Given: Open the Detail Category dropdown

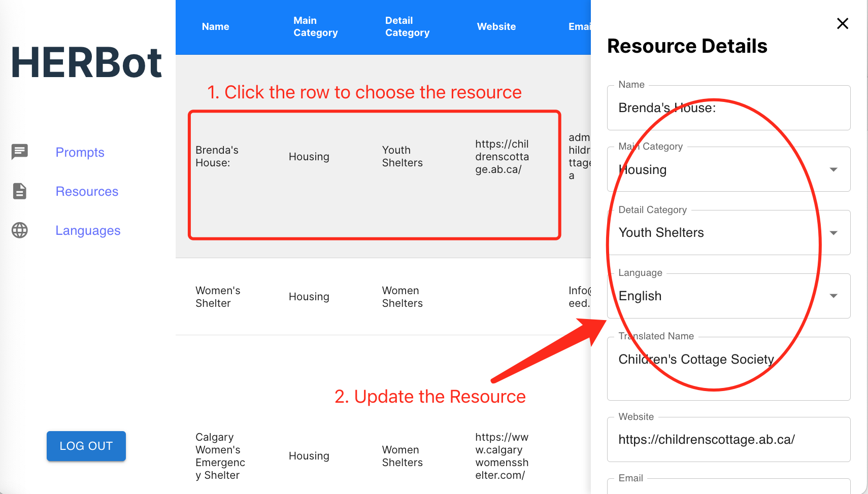Looking at the screenshot, I should [x=833, y=233].
